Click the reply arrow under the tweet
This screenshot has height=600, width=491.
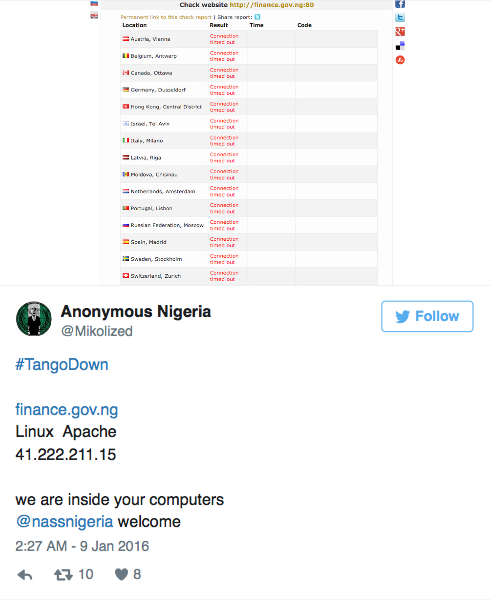coord(25,575)
